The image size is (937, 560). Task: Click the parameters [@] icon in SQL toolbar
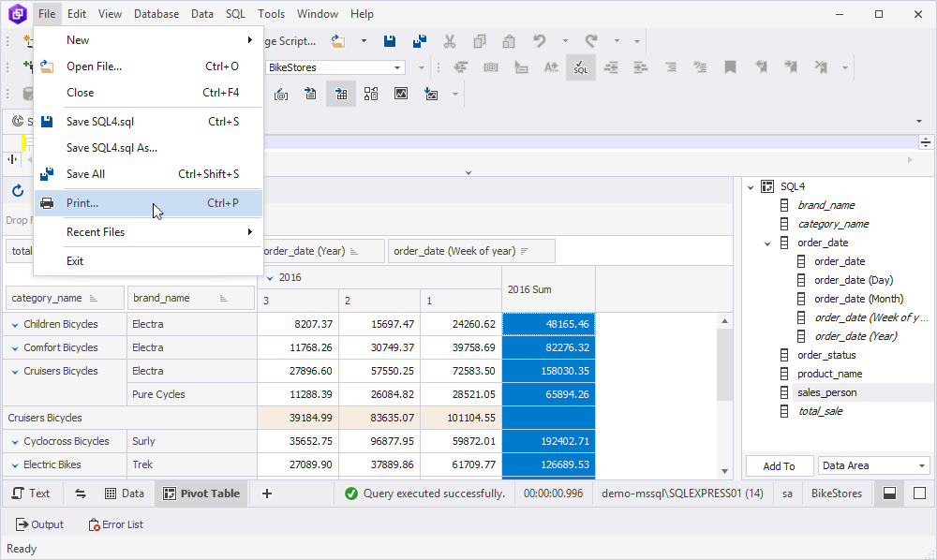click(x=491, y=67)
